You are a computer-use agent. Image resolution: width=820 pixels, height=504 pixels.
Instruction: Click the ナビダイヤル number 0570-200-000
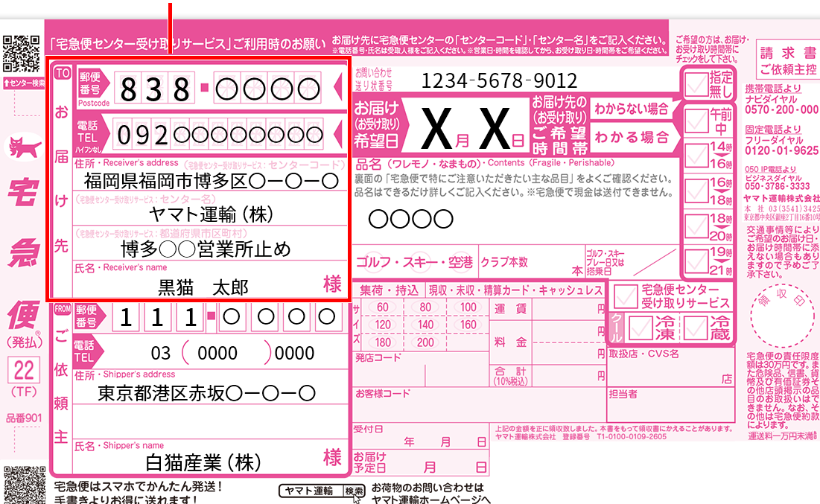[x=781, y=109]
